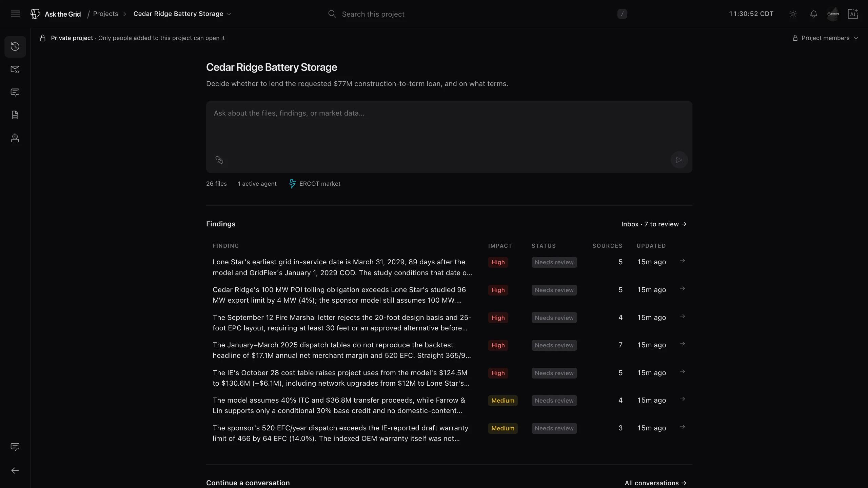868x488 pixels.
Task: Open arrow for 520 EFC/year warranty finding
Action: pos(683,427)
